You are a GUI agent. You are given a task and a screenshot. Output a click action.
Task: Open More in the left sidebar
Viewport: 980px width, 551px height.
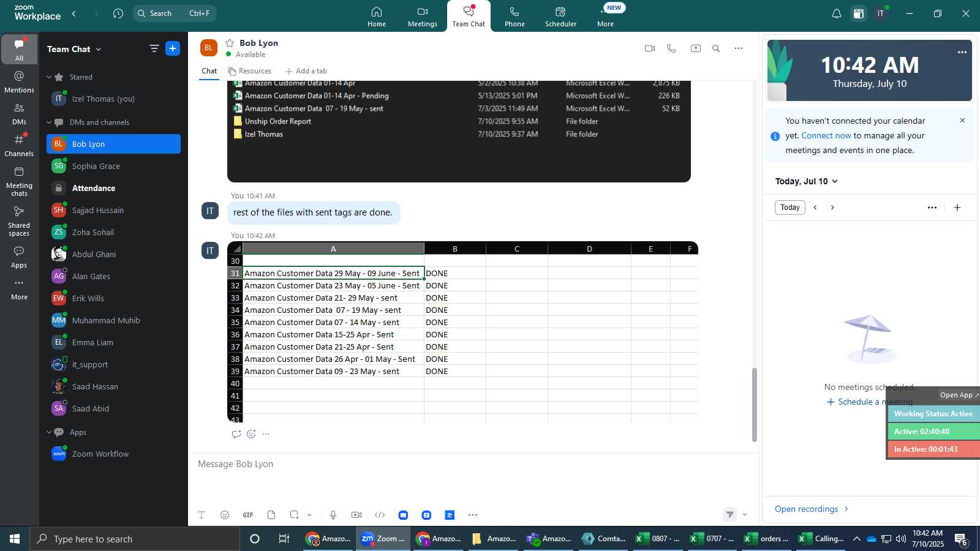click(19, 290)
